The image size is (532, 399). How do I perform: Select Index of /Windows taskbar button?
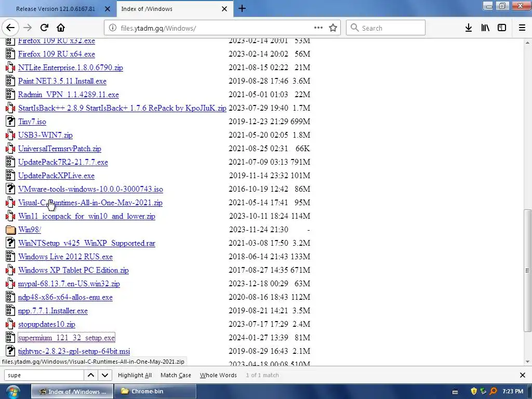[x=72, y=391]
